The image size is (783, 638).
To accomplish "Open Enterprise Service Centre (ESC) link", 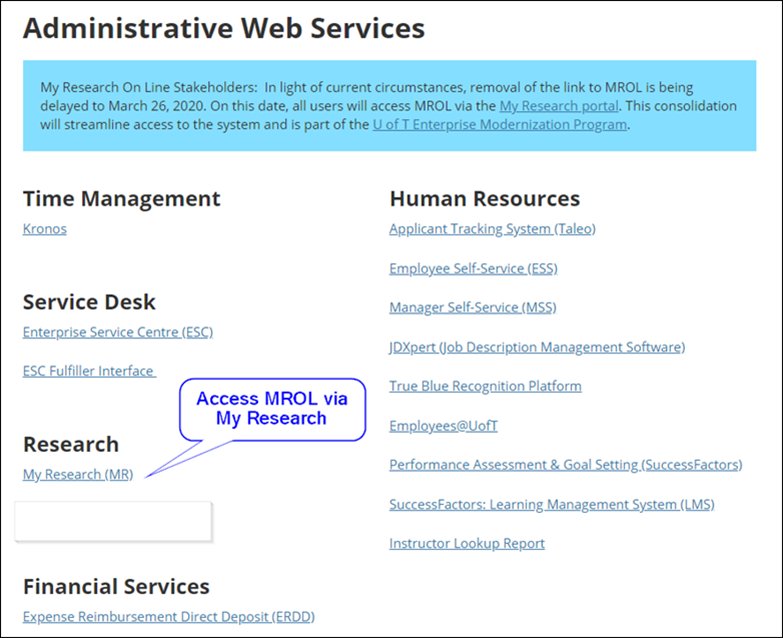I will pos(118,332).
